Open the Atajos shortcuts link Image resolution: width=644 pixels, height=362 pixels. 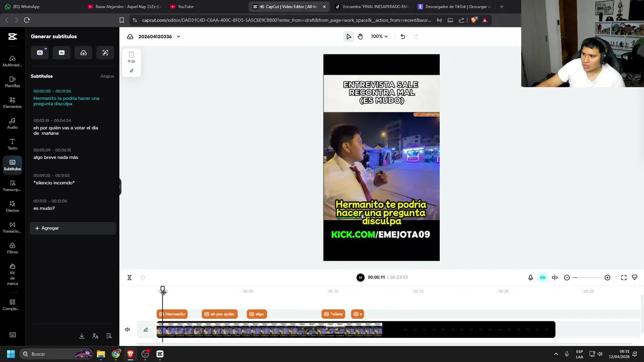coord(107,76)
